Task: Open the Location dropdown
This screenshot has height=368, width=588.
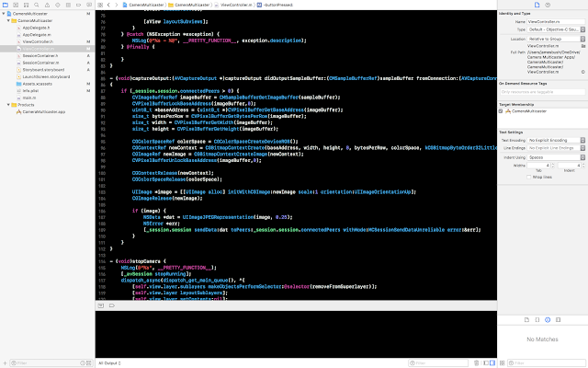Action: (557, 39)
